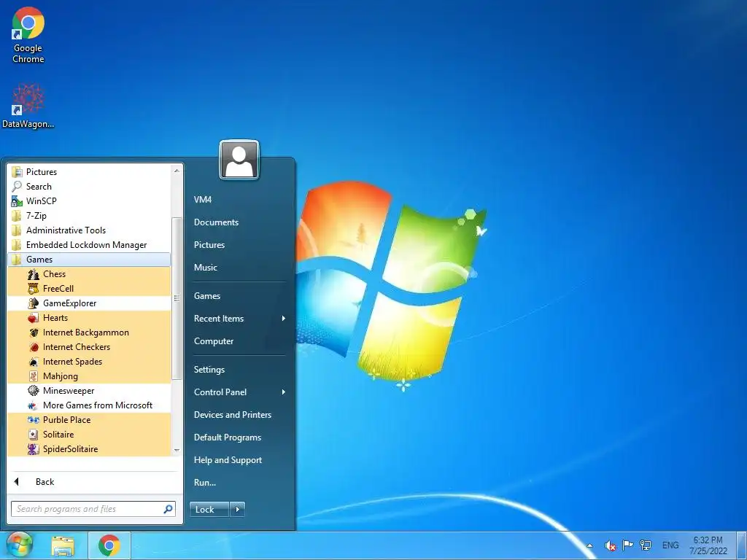Screen dimensions: 747x560
Task: Show hidden tray icons arrow
Action: point(589,545)
